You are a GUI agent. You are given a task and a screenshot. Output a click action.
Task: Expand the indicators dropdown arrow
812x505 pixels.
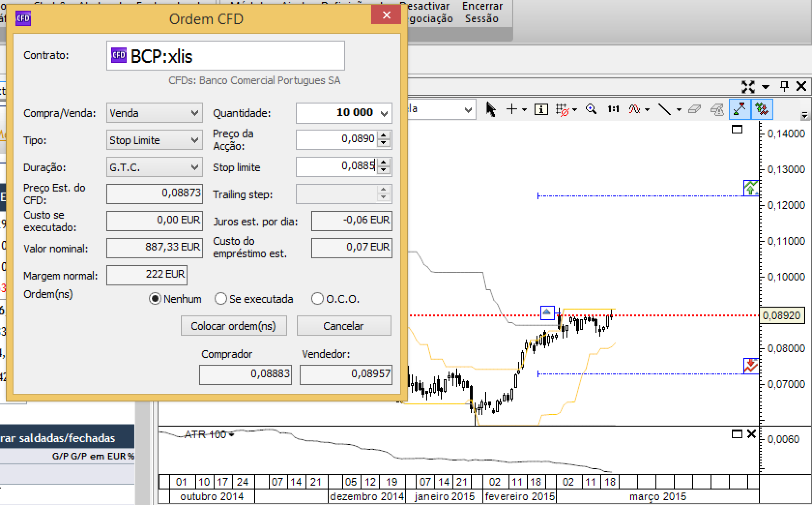[647, 110]
